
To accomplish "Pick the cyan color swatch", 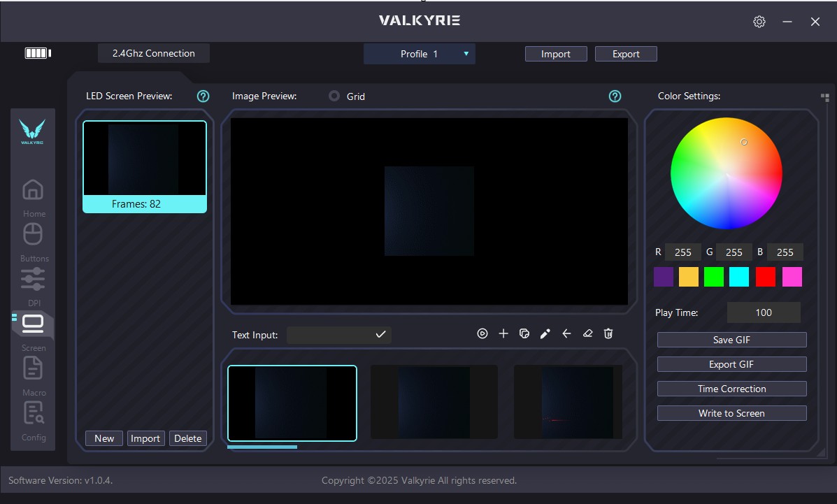I will pos(739,277).
